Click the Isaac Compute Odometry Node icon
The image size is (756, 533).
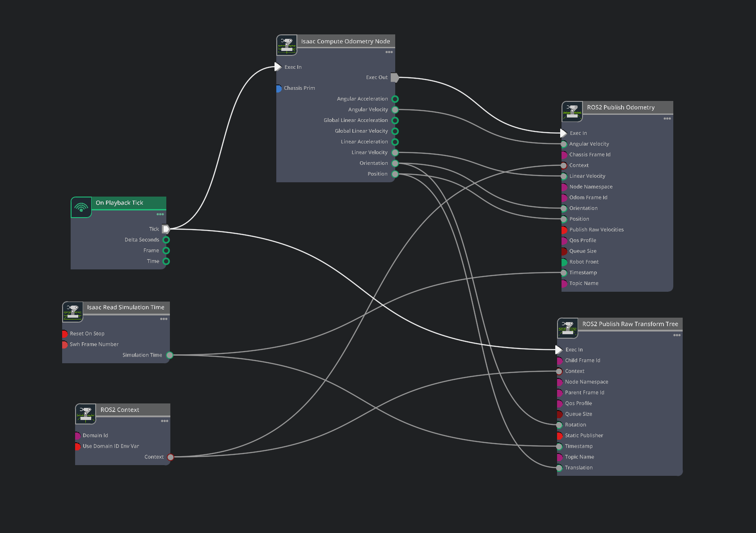(x=287, y=45)
